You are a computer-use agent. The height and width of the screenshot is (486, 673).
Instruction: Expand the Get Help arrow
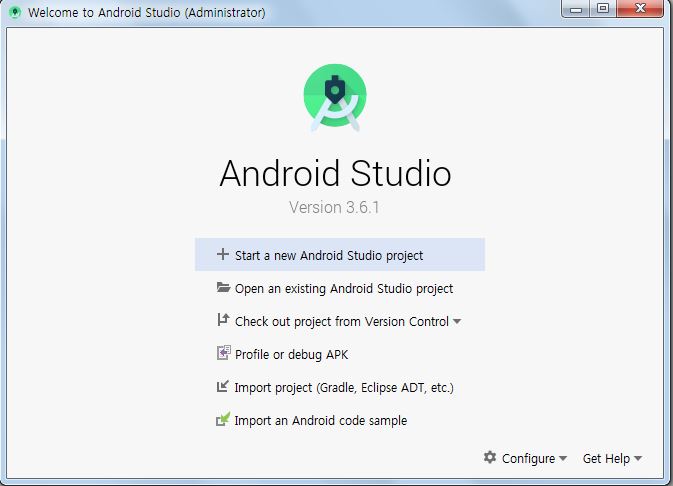point(638,458)
